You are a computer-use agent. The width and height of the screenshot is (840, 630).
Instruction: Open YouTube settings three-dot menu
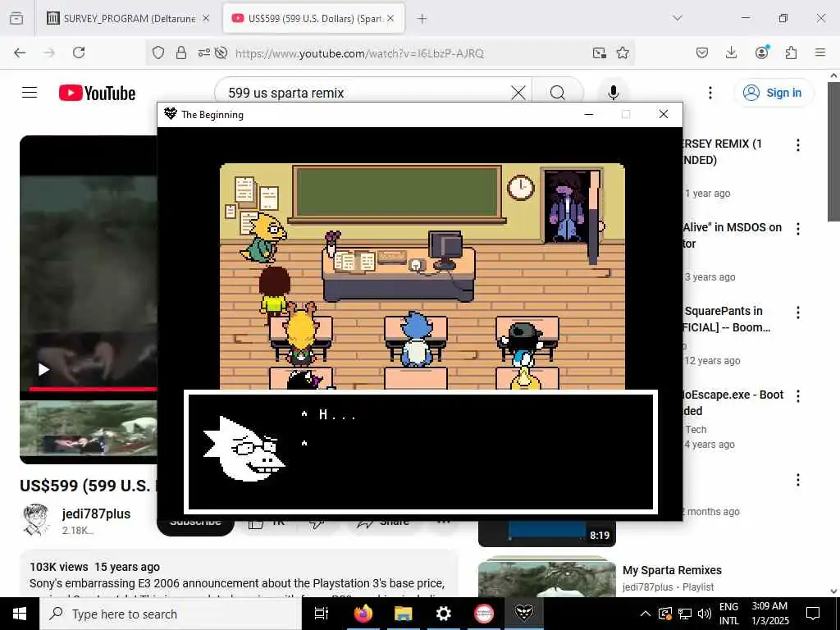point(710,93)
